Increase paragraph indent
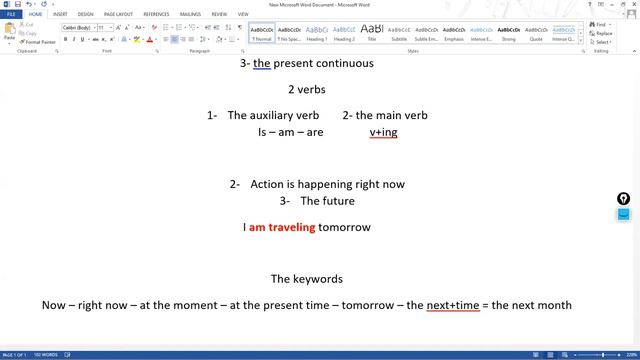Image resolution: width=640 pixels, height=360 pixels. [x=216, y=27]
